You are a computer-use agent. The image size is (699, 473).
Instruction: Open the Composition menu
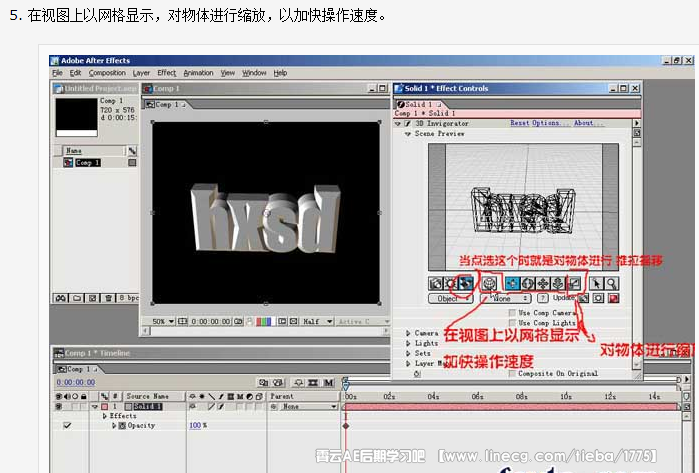tap(107, 73)
